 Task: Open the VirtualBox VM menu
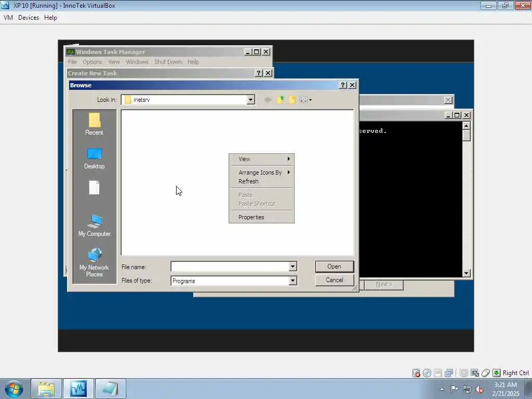(8, 18)
